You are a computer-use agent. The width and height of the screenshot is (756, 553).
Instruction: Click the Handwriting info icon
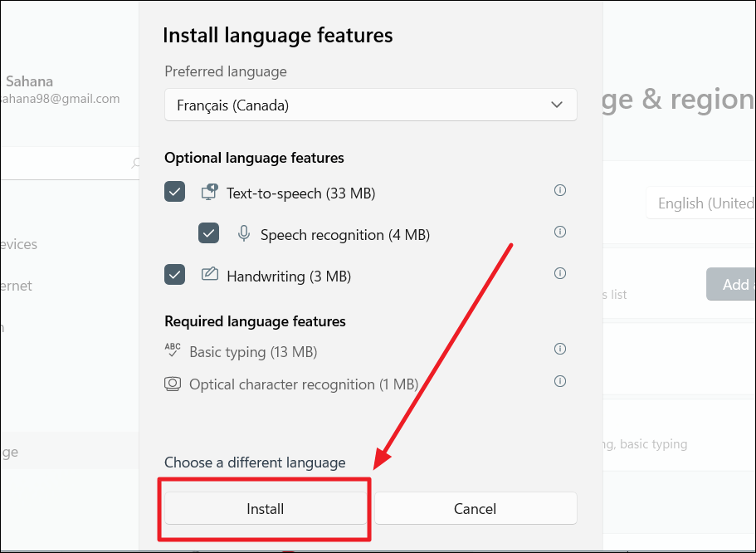click(560, 273)
